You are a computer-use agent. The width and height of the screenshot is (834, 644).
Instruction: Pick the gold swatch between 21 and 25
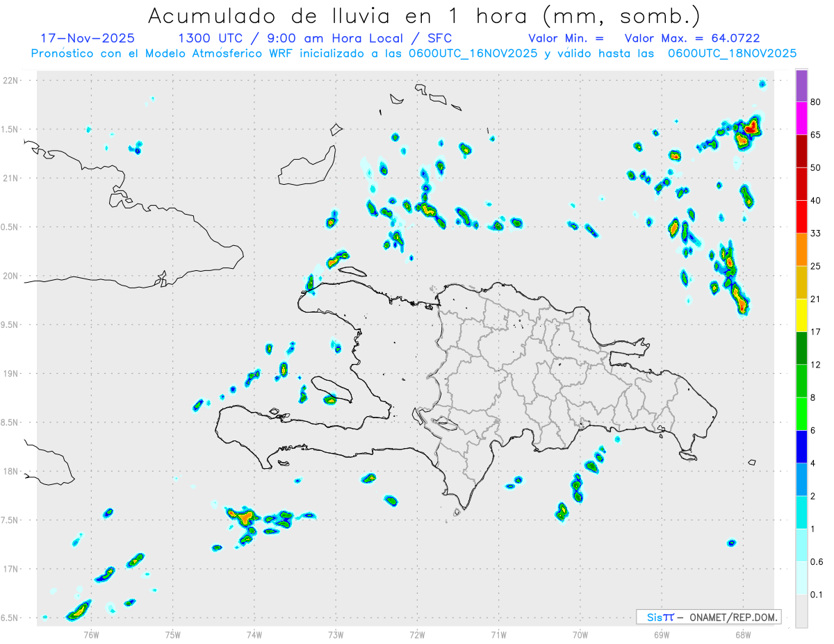(801, 283)
